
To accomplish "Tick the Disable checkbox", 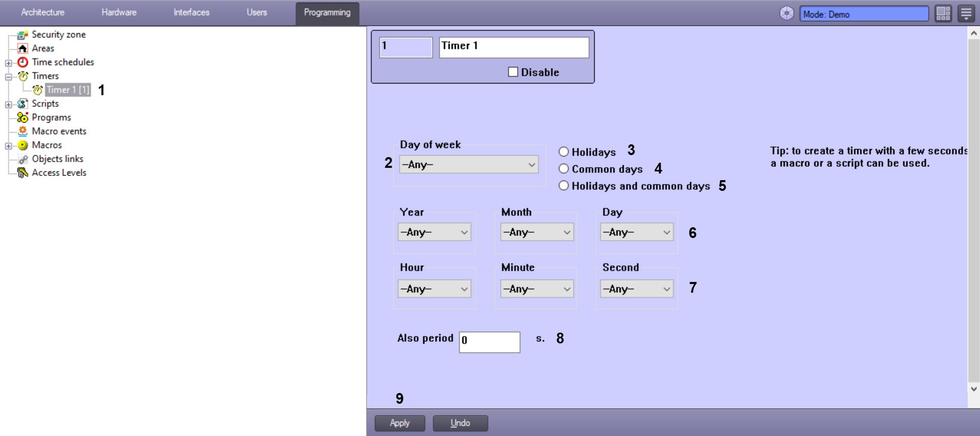I will pos(513,72).
